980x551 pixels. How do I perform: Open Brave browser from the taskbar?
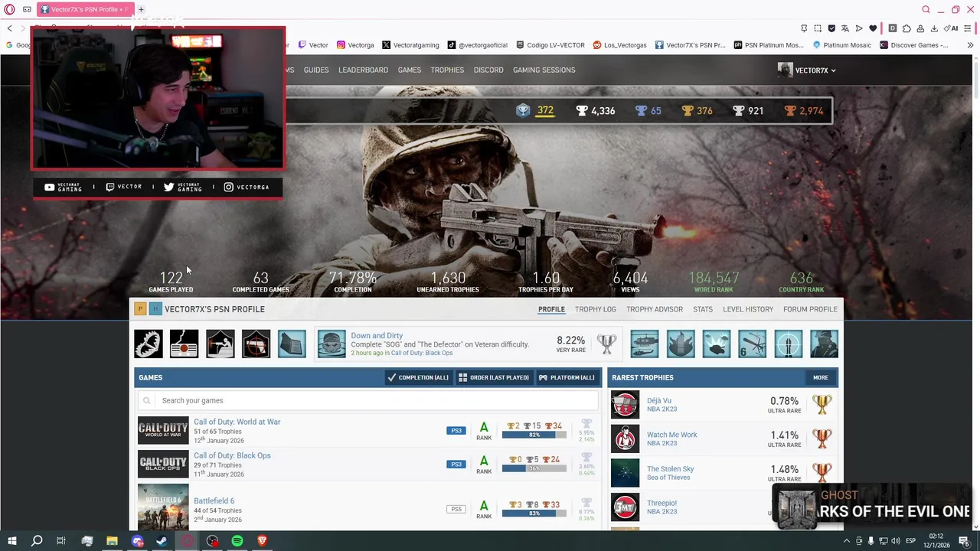tap(263, 541)
